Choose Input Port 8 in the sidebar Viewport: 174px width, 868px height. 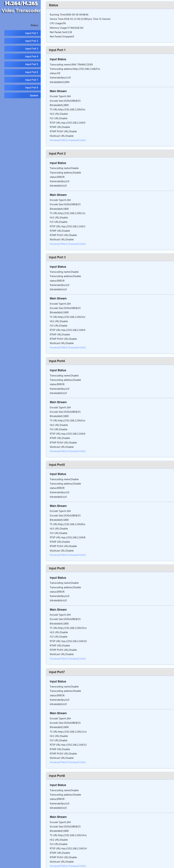click(x=23, y=88)
